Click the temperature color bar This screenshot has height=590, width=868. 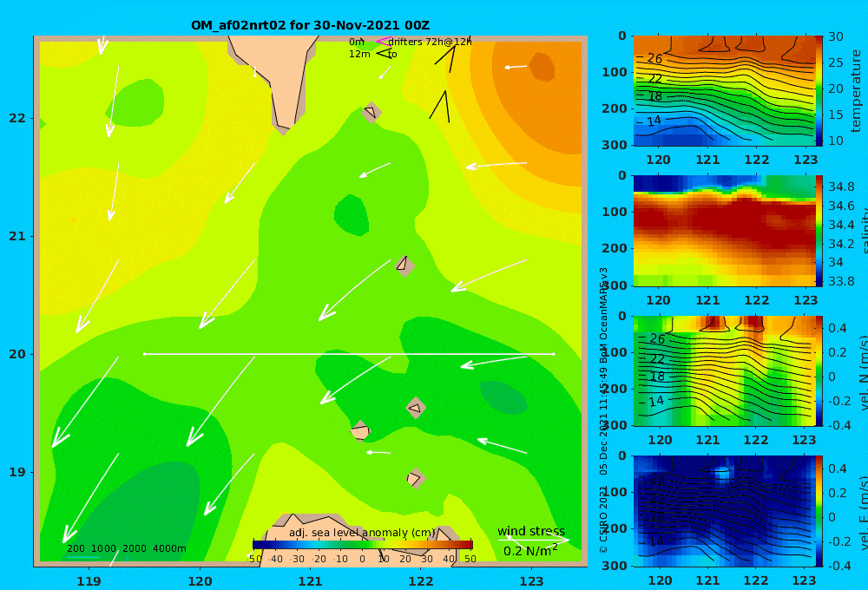[x=819, y=91]
